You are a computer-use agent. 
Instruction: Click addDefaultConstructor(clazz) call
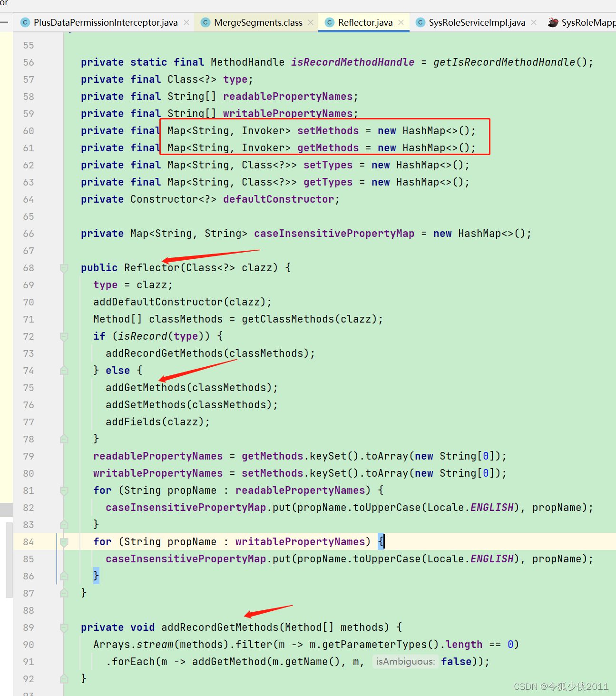(179, 302)
